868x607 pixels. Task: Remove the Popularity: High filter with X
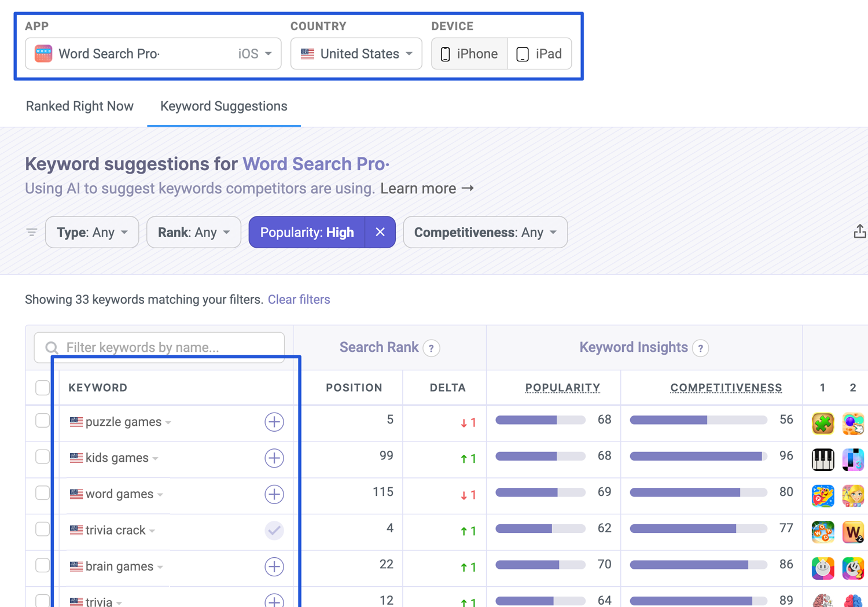(380, 232)
